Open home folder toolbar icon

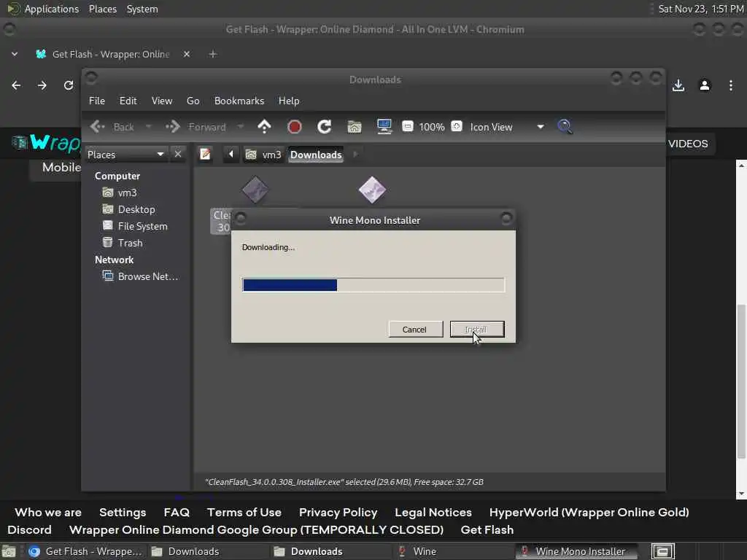[x=355, y=127]
